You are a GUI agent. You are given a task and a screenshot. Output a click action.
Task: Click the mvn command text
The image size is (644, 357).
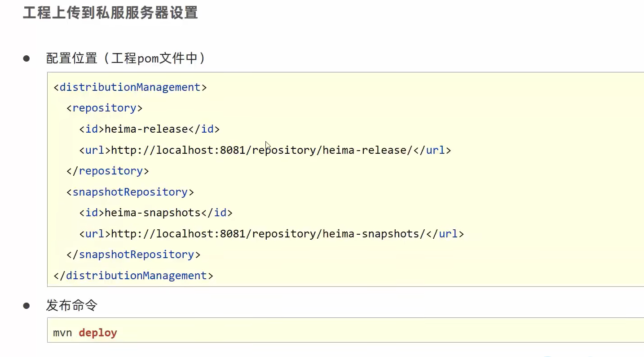point(62,333)
